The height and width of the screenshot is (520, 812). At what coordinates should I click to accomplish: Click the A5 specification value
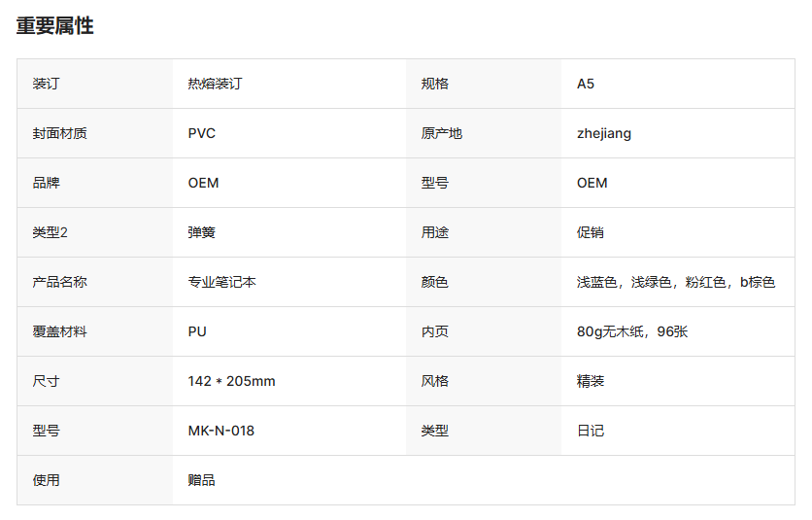click(586, 84)
